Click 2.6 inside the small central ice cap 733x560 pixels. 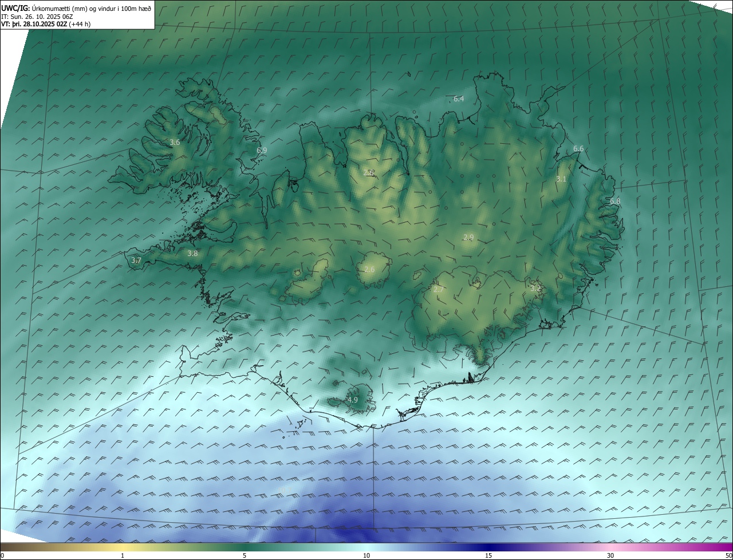[x=369, y=270]
